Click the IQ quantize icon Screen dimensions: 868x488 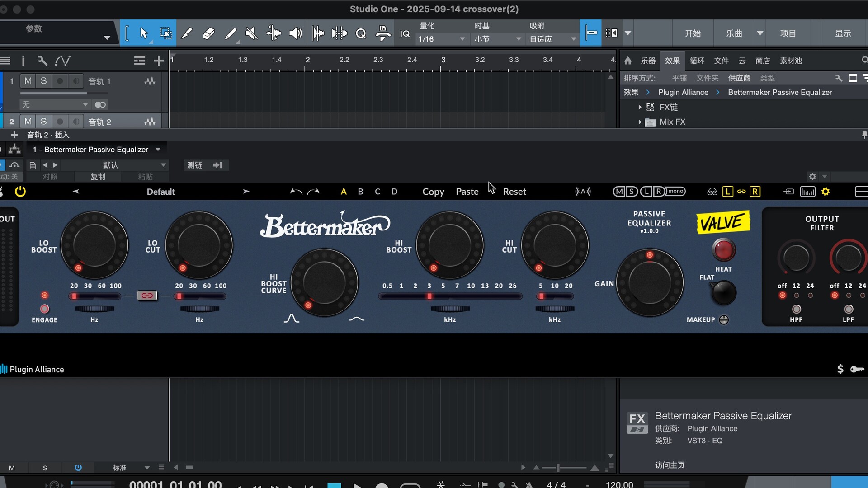pos(405,33)
